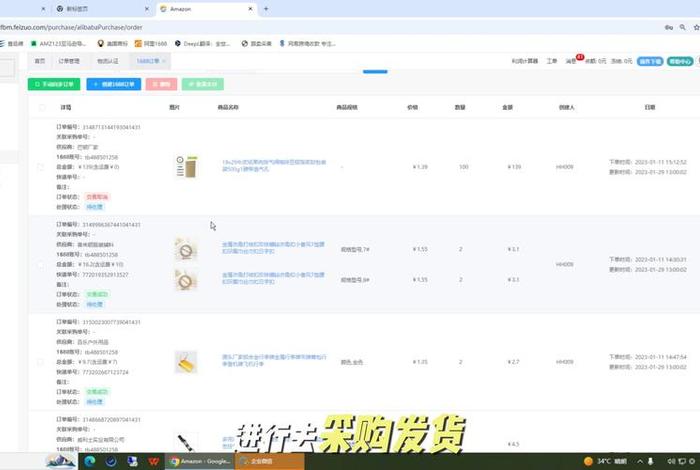The height and width of the screenshot is (470, 700).
Task: Click the volume speaker icon in the system tray
Action: [x=671, y=461]
